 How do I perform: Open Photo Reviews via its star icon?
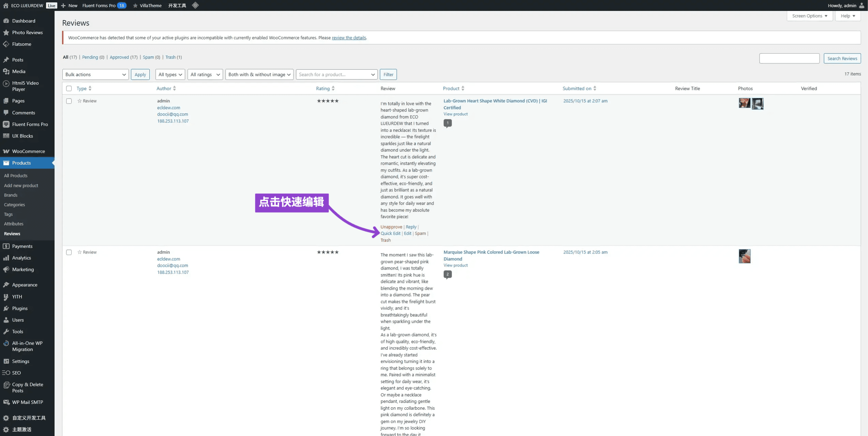(x=6, y=32)
